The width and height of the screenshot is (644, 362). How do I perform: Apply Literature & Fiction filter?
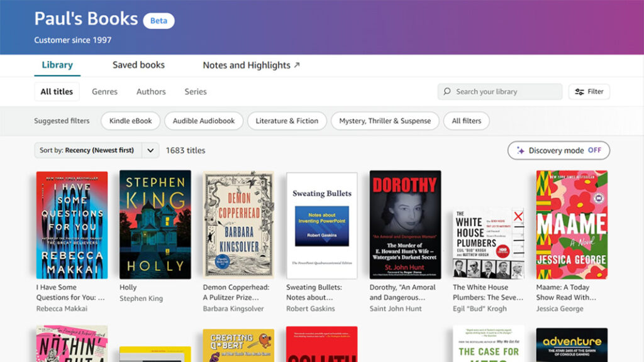(287, 121)
